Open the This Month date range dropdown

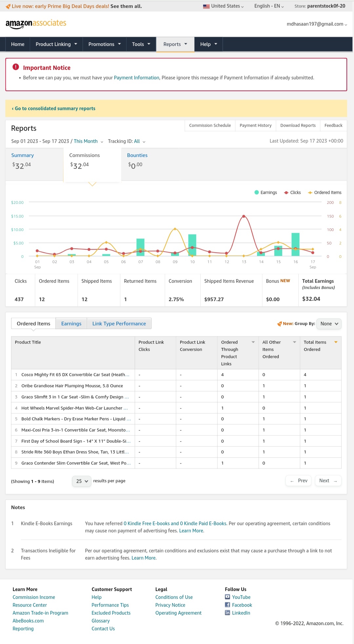tap(88, 141)
